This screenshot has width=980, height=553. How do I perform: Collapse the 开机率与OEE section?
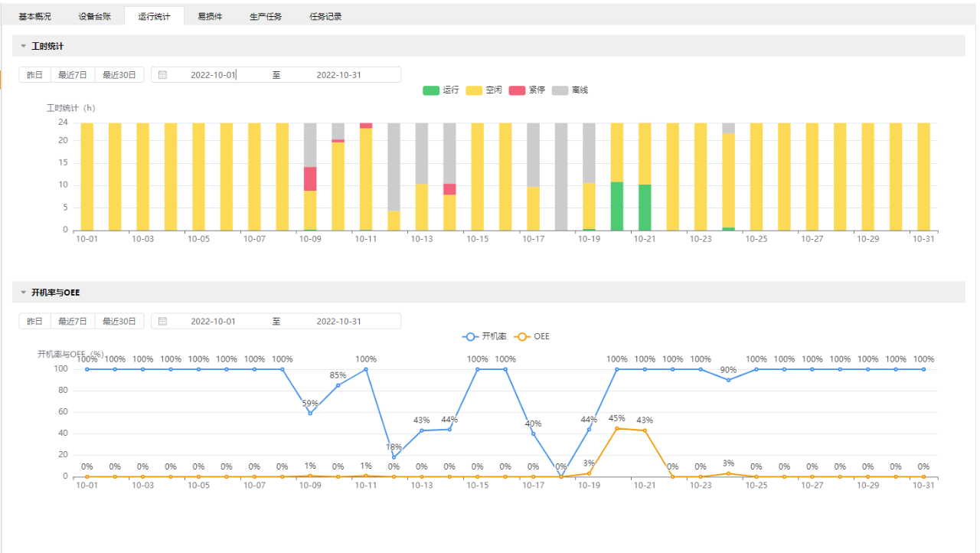pyautogui.click(x=24, y=293)
